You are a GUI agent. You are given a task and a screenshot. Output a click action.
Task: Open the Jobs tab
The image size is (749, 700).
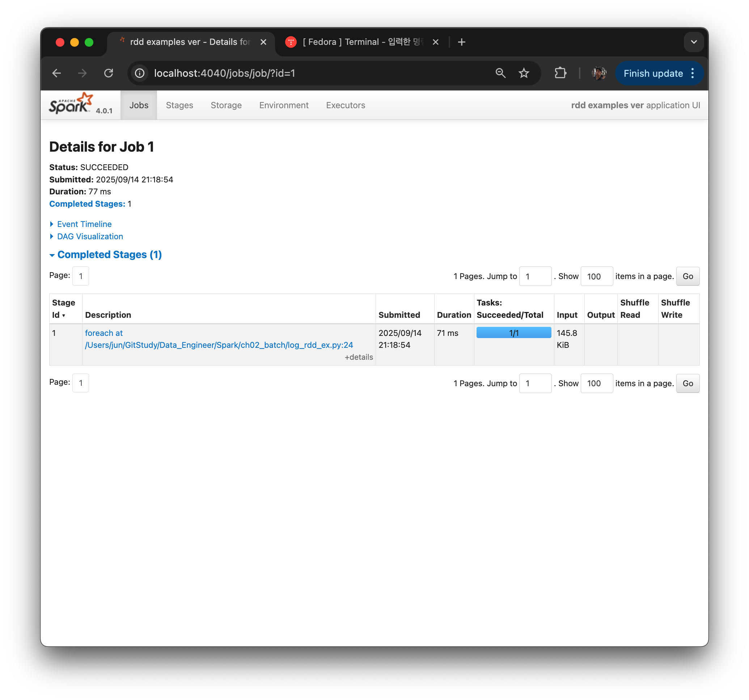(x=139, y=105)
